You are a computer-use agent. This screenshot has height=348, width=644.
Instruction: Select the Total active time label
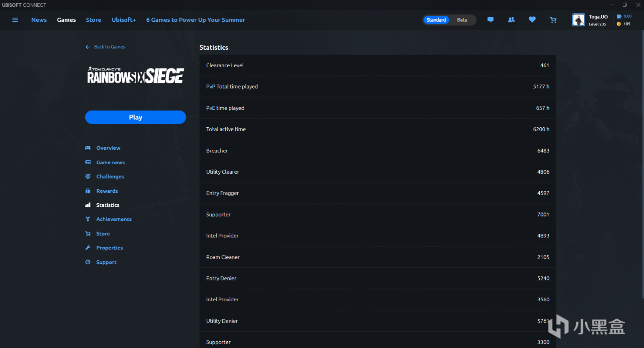tap(226, 129)
